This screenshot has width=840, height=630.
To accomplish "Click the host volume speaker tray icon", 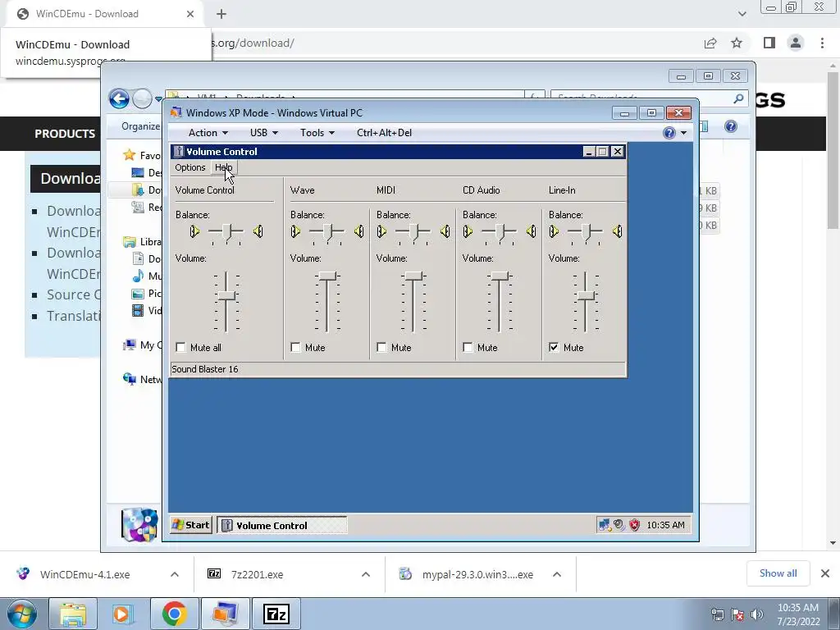I will coord(756,614).
